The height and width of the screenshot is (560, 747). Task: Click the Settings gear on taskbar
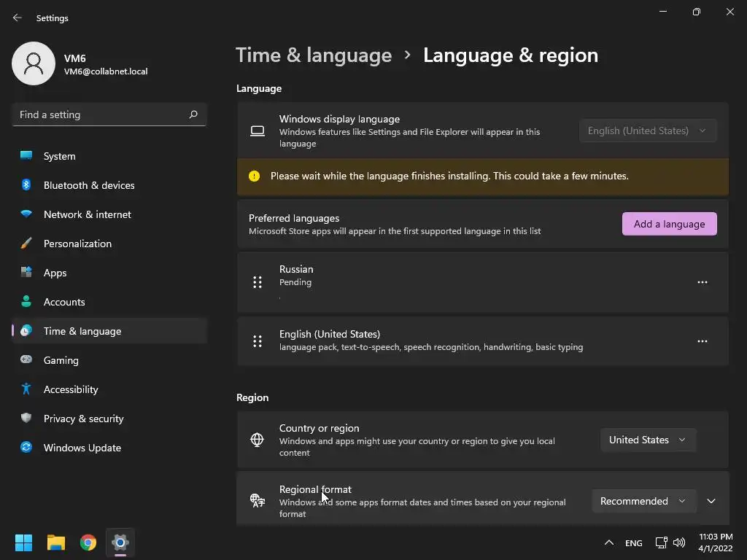(x=120, y=542)
